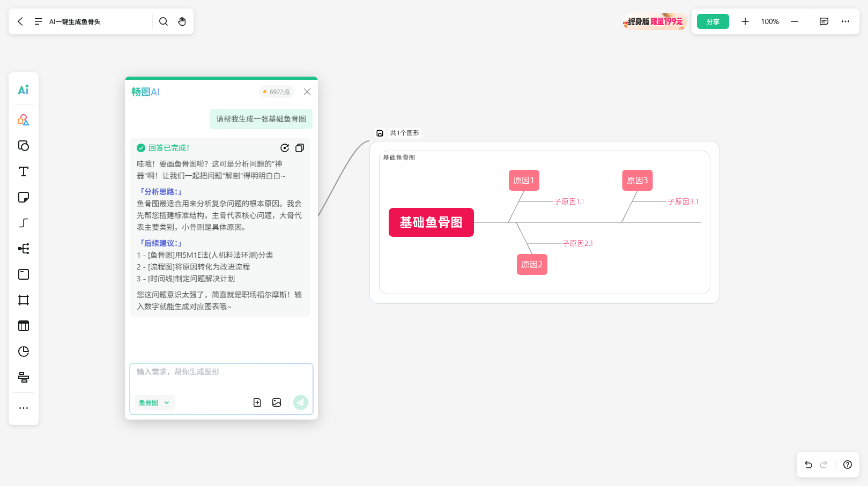Select the Shapes tool in sidebar
The height and width of the screenshot is (486, 868).
[24, 120]
